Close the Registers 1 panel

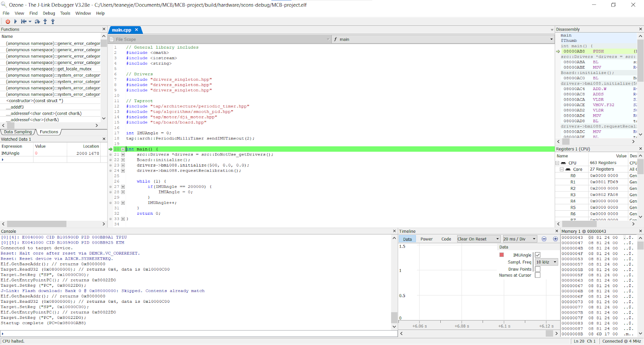coord(640,148)
